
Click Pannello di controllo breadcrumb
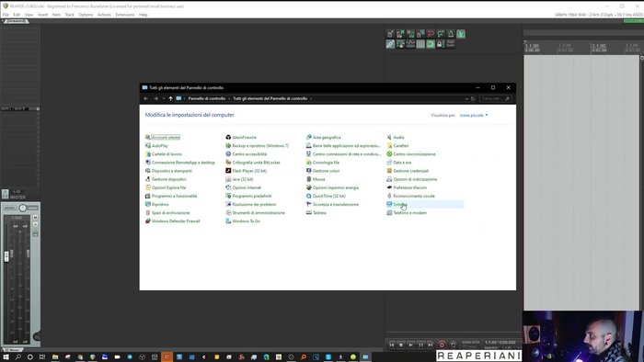(x=207, y=98)
